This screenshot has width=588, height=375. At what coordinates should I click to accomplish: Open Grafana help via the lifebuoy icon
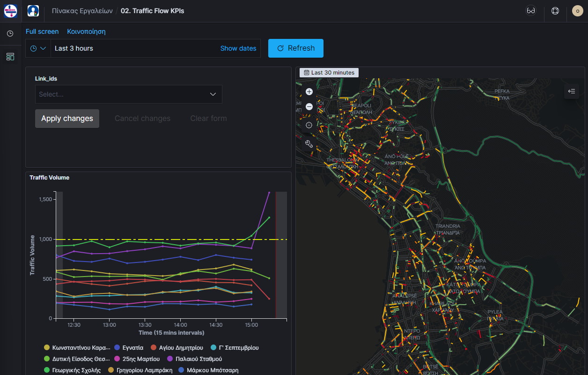pyautogui.click(x=555, y=11)
